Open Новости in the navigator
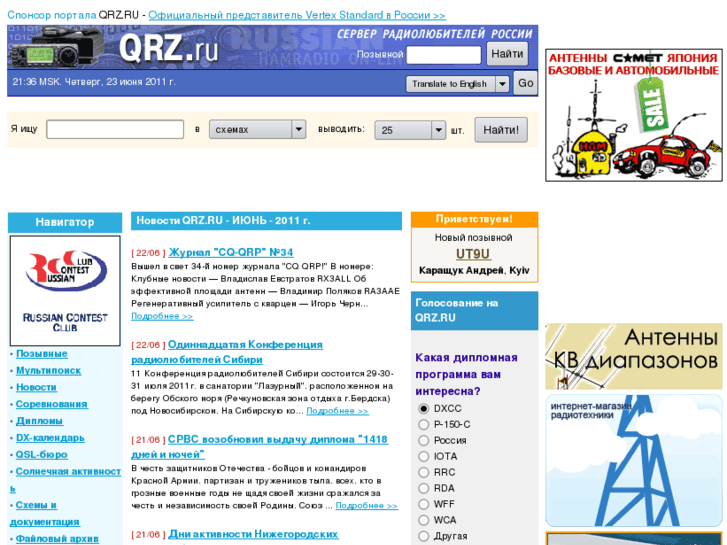 click(x=36, y=387)
